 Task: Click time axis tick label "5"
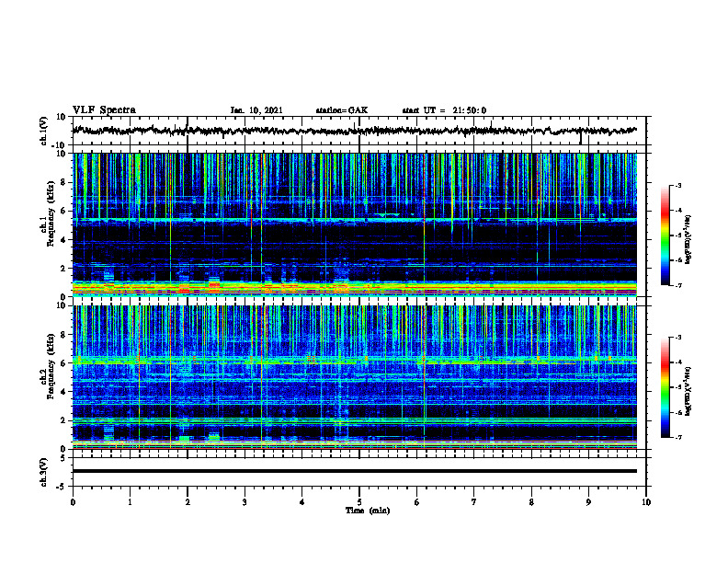pos(359,502)
